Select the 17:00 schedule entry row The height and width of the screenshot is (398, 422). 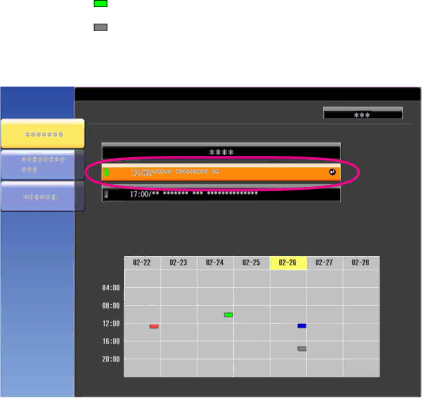[x=221, y=194]
